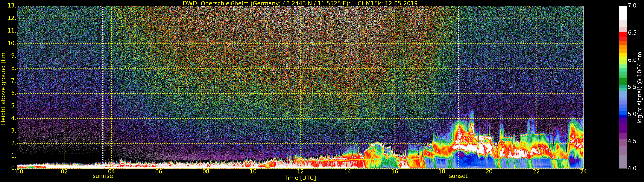This screenshot has height=182, width=644.
Task: Click the colorbar value label '5.5'
Action: 632,87
